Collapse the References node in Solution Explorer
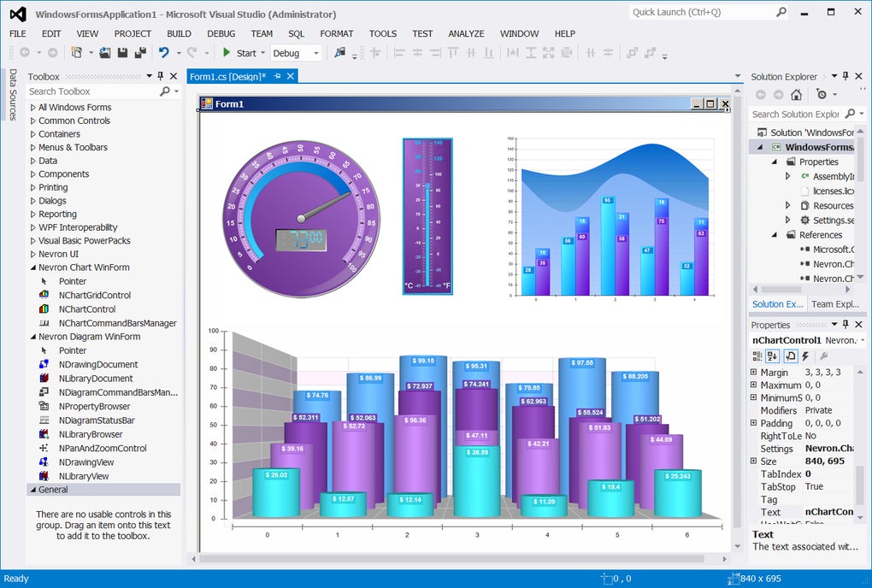Viewport: 872px width, 588px height. (x=775, y=235)
